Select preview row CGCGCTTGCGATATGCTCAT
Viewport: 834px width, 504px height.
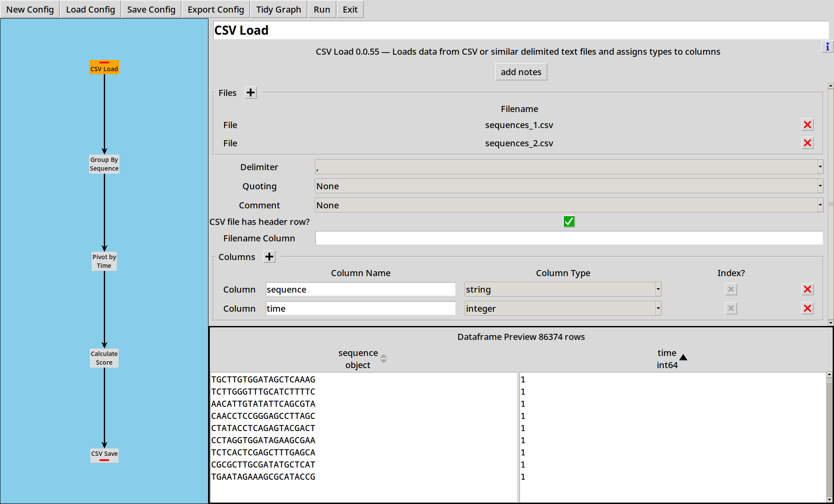263,464
